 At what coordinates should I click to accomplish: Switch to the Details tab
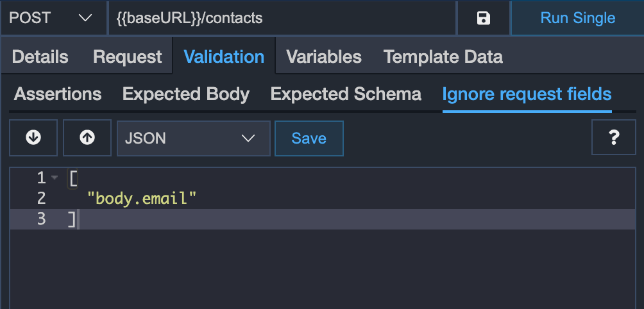[40, 56]
